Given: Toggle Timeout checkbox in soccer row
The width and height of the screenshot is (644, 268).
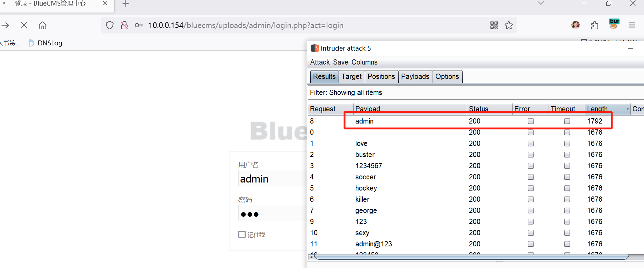Looking at the screenshot, I should pos(567,177).
